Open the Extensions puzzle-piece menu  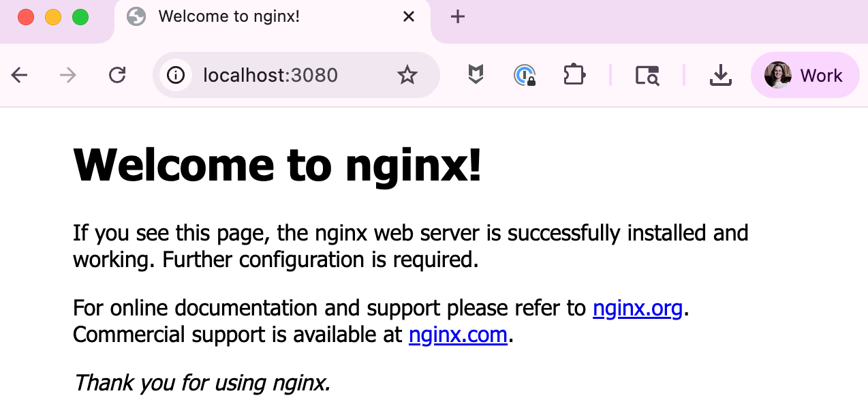[x=574, y=75]
